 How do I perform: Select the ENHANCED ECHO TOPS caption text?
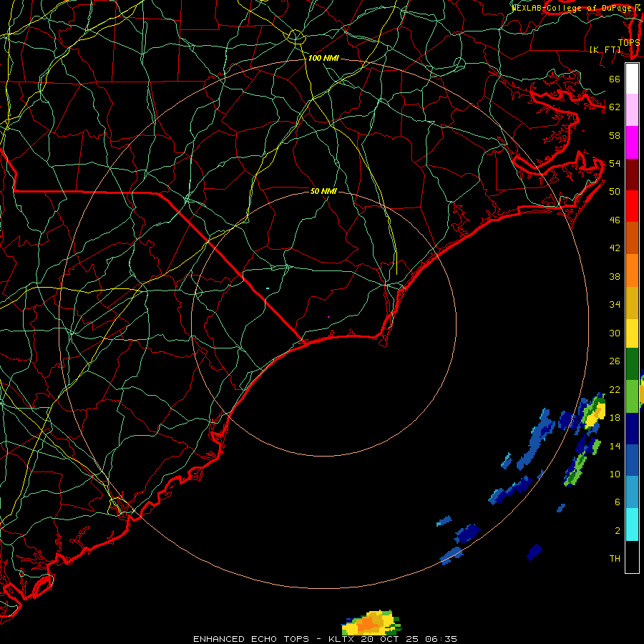[251, 639]
